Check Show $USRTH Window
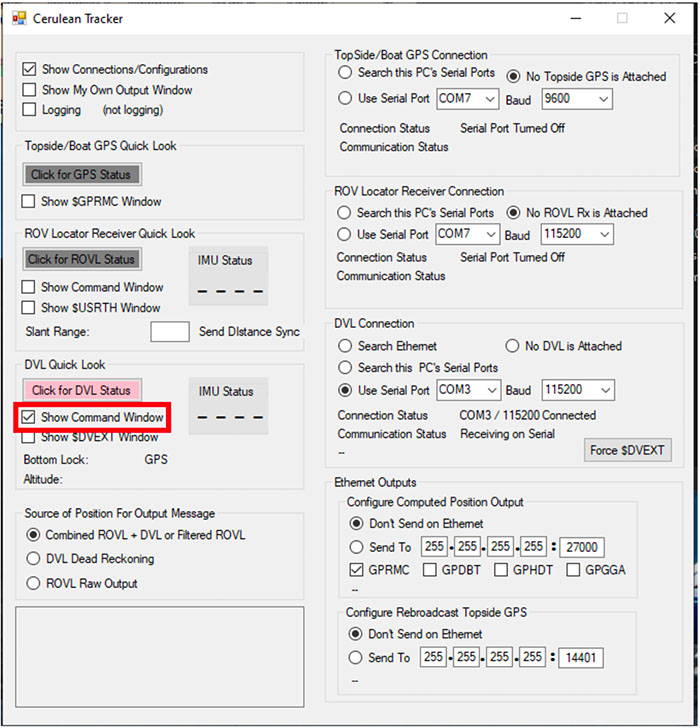Screen dimensions: 700x728 (x=28, y=307)
